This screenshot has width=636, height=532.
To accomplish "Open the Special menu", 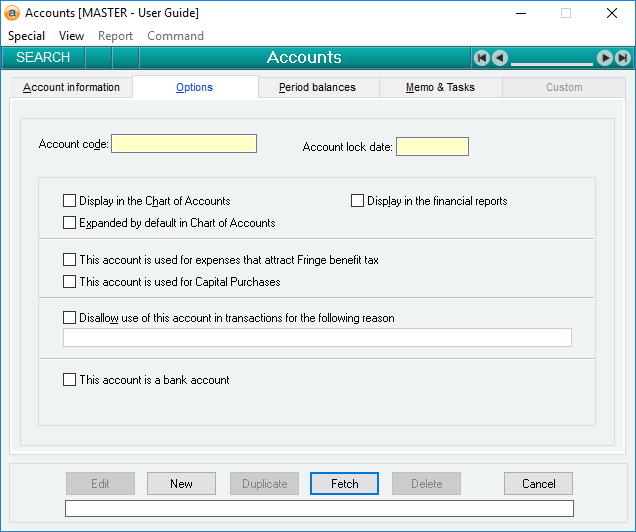I will tap(27, 36).
